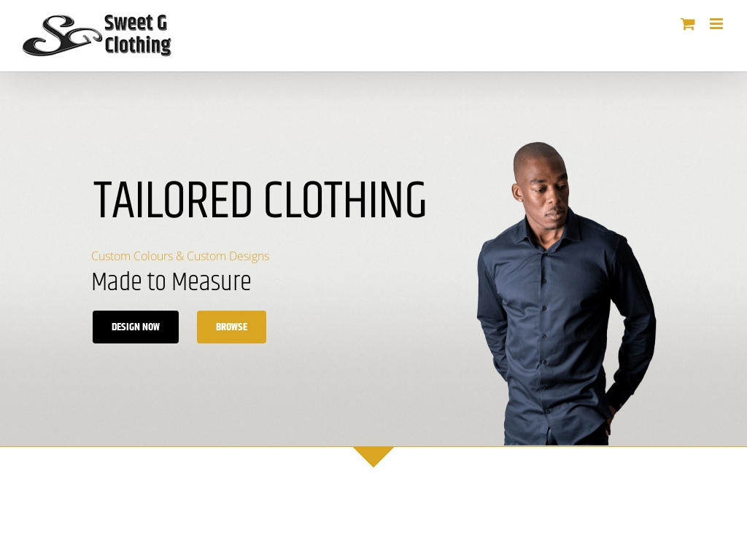Click the word TAILORED in the headline
This screenshot has height=560, width=747.
point(172,200)
